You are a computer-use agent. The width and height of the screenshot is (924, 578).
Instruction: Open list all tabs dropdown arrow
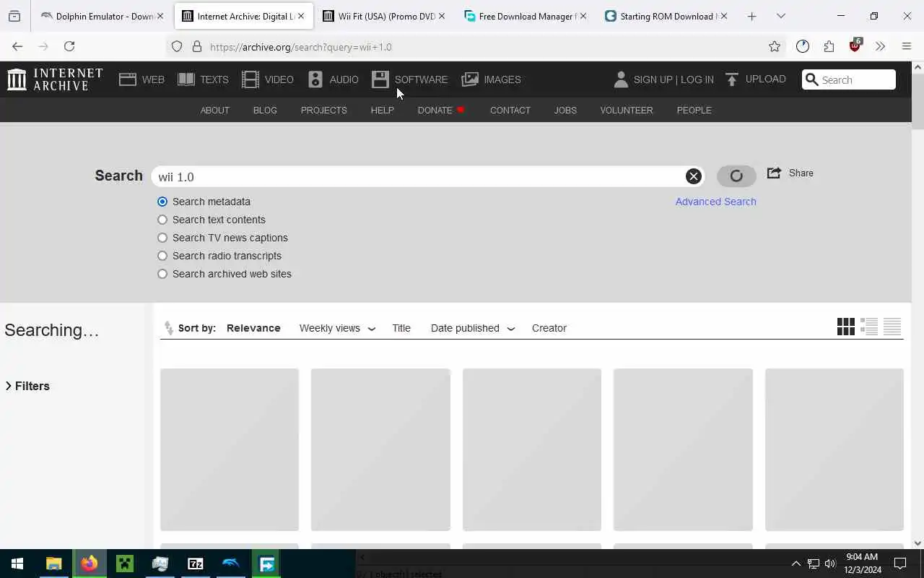coord(781,16)
